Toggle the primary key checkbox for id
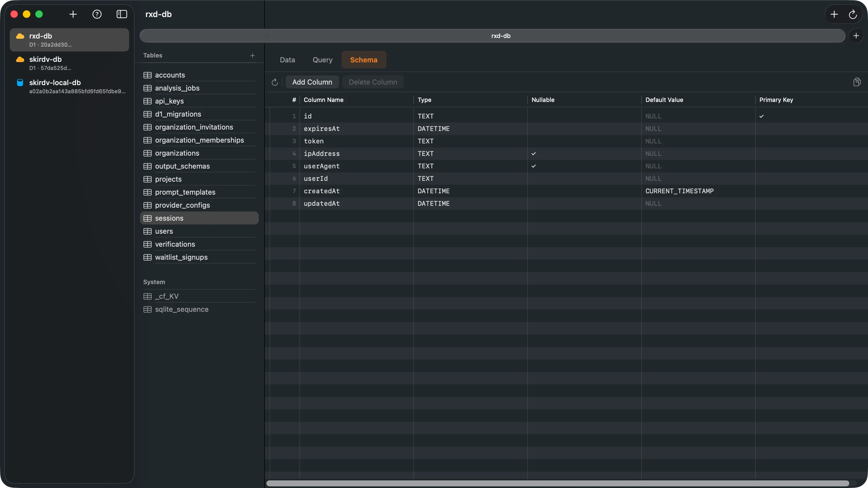 point(761,116)
